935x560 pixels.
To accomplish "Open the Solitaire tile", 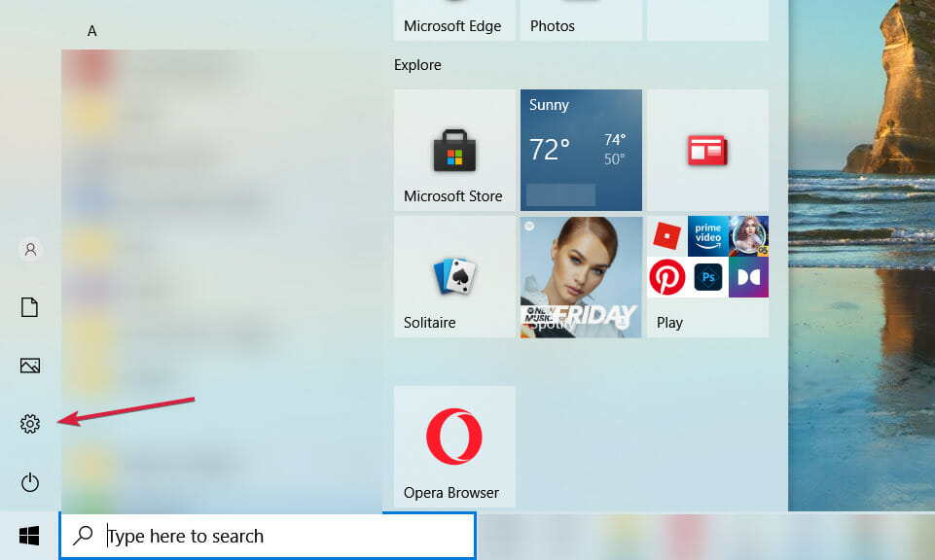I will pyautogui.click(x=454, y=276).
